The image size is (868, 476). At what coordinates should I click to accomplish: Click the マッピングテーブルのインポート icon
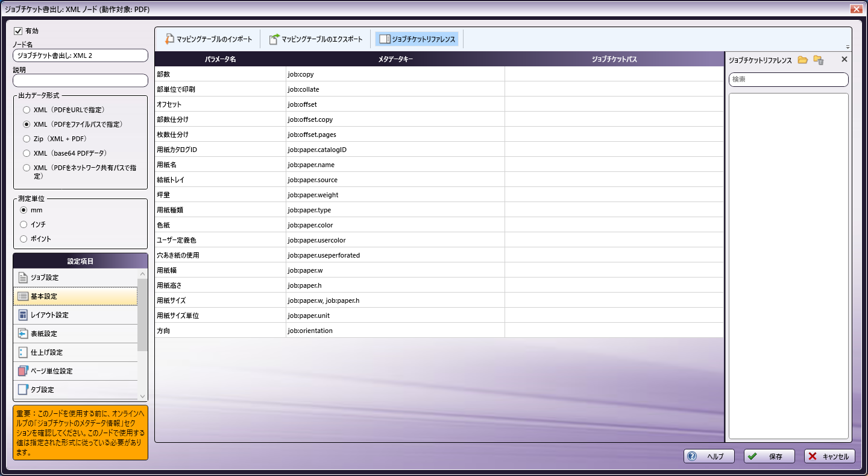169,39
